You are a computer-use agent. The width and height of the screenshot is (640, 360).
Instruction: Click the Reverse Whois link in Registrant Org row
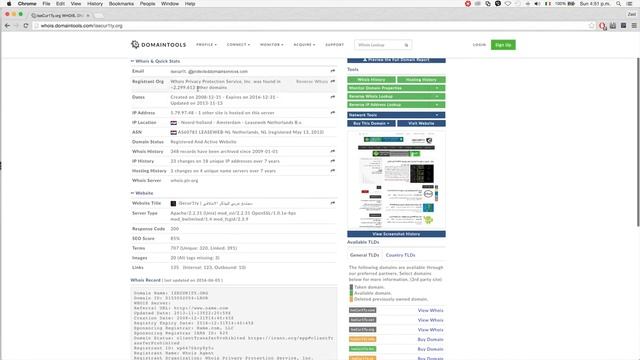pos(312,82)
